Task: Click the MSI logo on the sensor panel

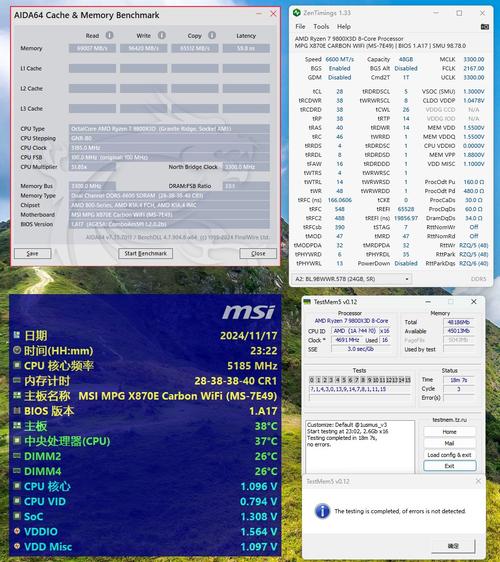Action: tap(249, 312)
